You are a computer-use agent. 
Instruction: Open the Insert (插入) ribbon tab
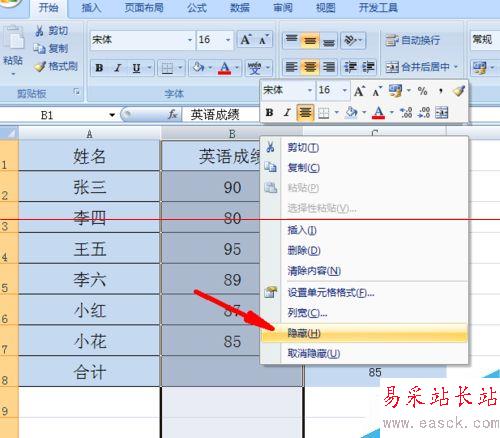pyautogui.click(x=91, y=7)
